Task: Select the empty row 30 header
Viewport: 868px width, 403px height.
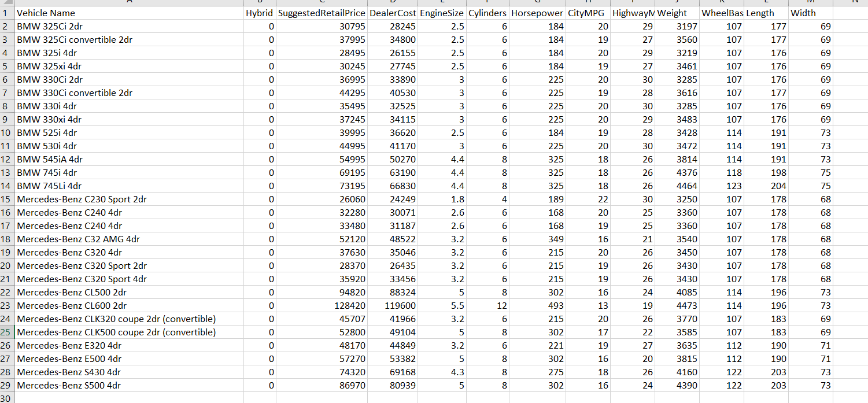Action: [7, 398]
